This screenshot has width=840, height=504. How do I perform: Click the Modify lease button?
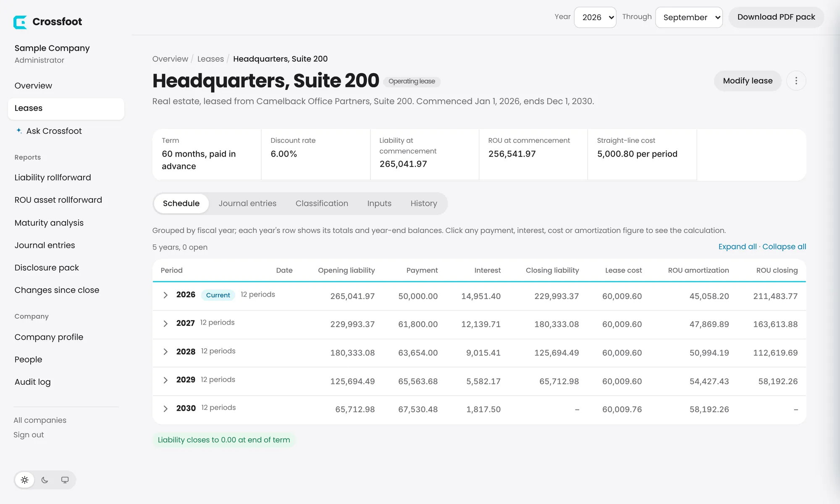(748, 81)
